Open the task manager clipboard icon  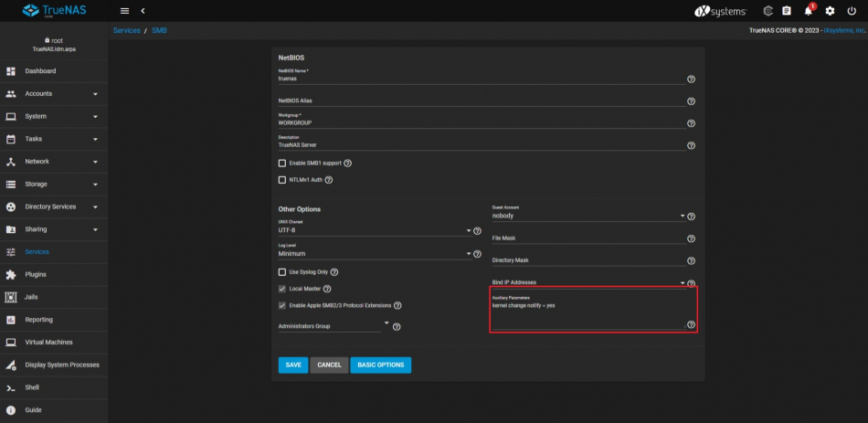click(786, 11)
